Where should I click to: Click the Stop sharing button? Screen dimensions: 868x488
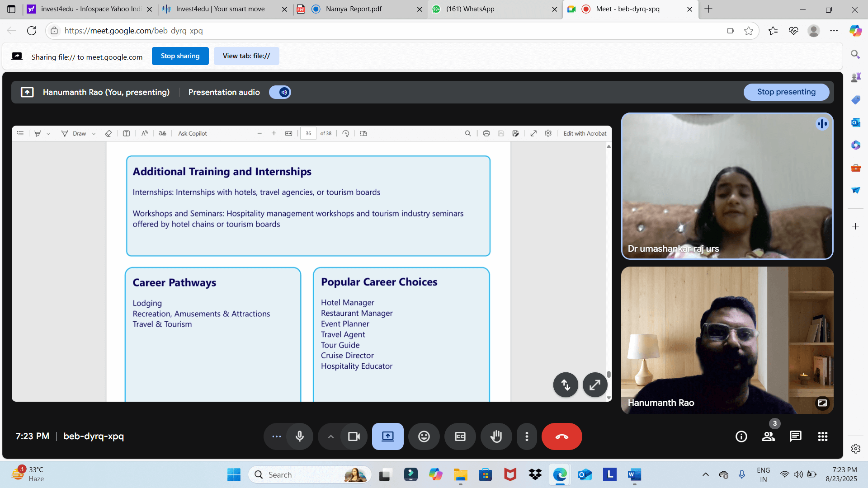pos(180,56)
